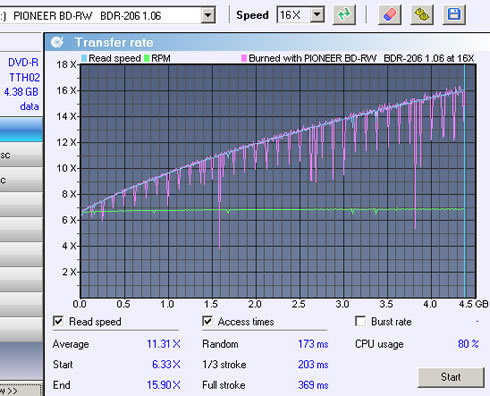The width and height of the screenshot is (490, 396).
Task: Select the Transfer rate panel title
Action: [114, 42]
